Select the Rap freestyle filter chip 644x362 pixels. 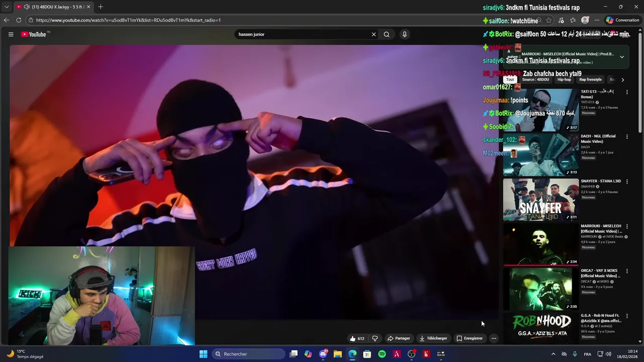[590, 79]
